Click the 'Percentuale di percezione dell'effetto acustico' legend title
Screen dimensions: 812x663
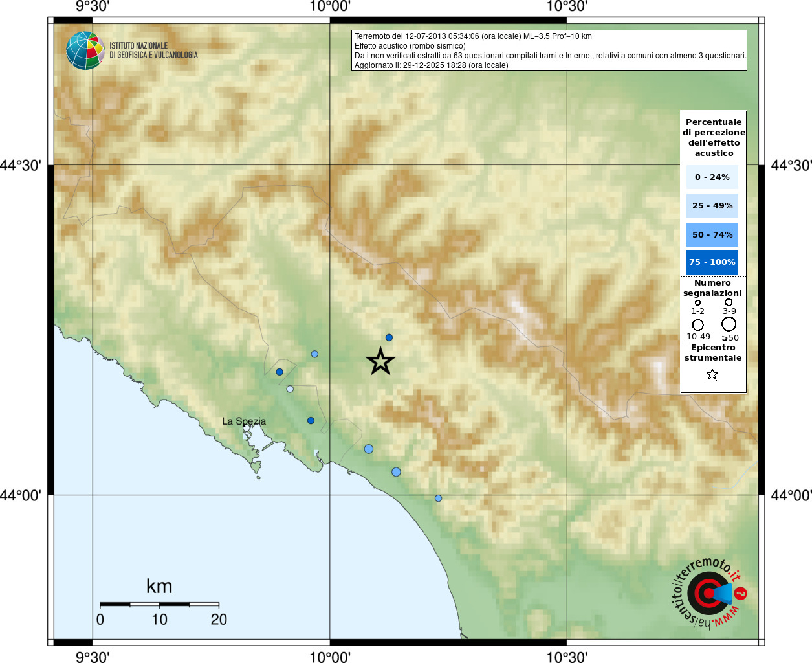(x=714, y=137)
